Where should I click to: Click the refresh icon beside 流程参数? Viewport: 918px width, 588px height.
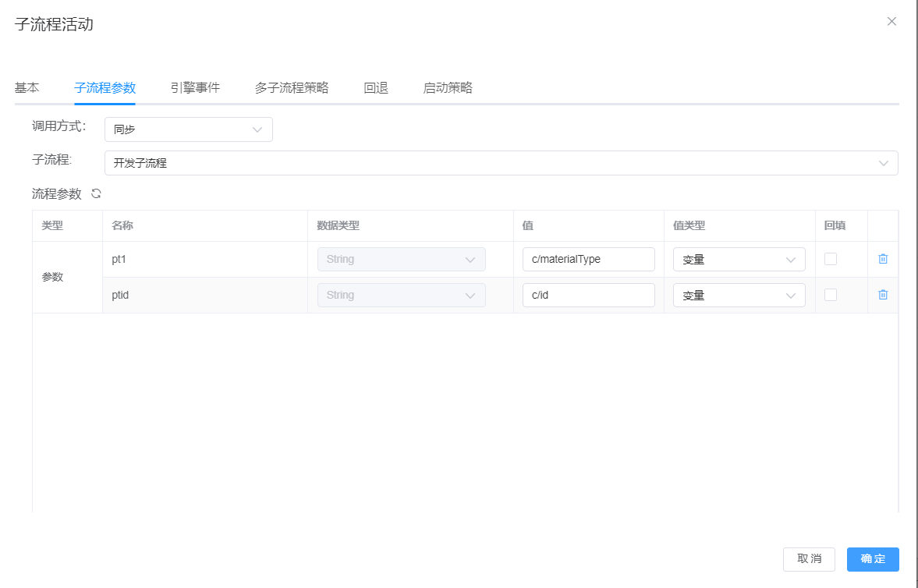96,193
